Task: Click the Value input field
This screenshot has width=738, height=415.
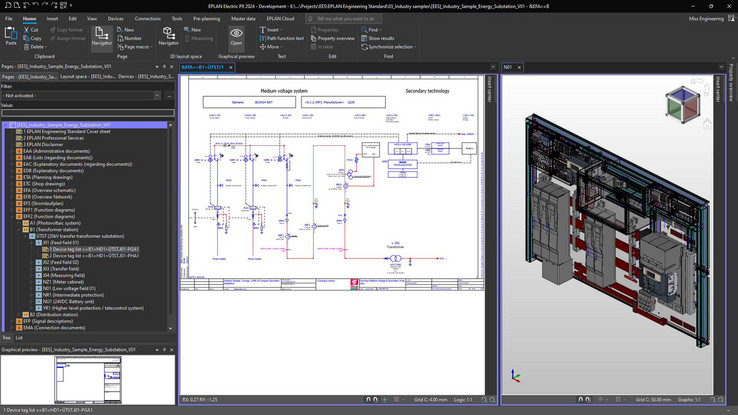Action: [x=88, y=112]
